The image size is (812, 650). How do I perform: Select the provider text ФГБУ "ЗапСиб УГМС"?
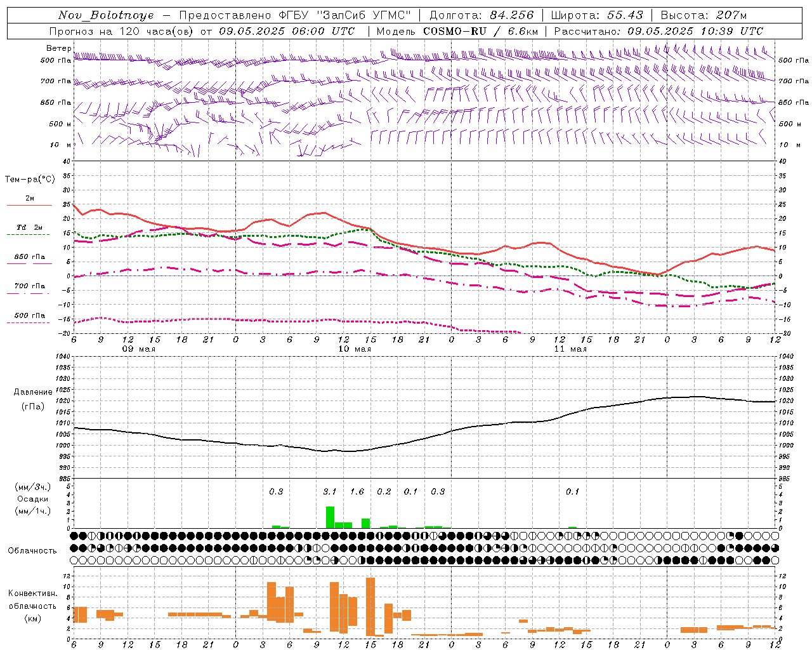point(344,15)
